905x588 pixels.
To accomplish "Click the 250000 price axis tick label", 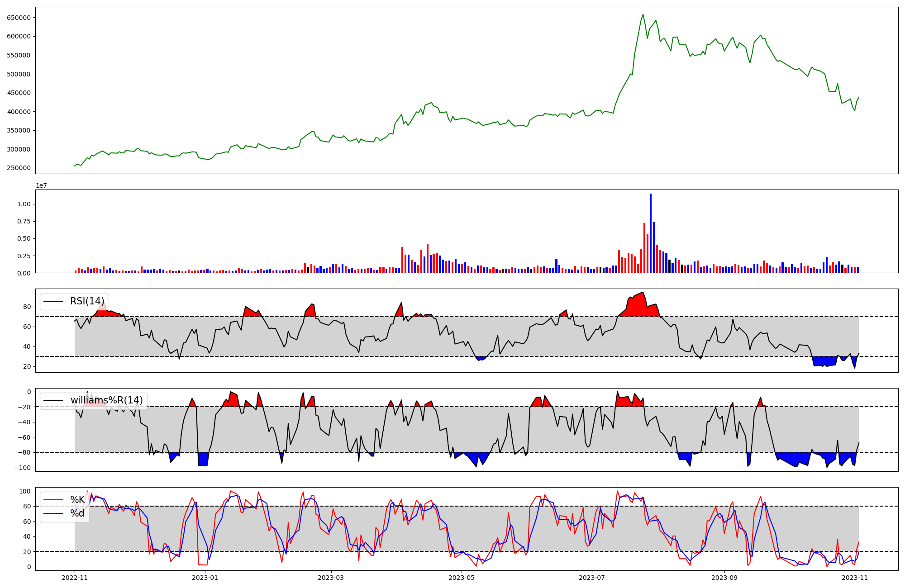I will pyautogui.click(x=19, y=168).
